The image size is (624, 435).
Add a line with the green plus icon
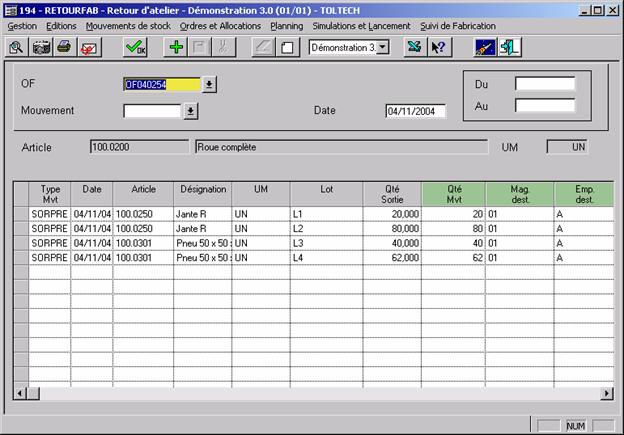pyautogui.click(x=176, y=47)
